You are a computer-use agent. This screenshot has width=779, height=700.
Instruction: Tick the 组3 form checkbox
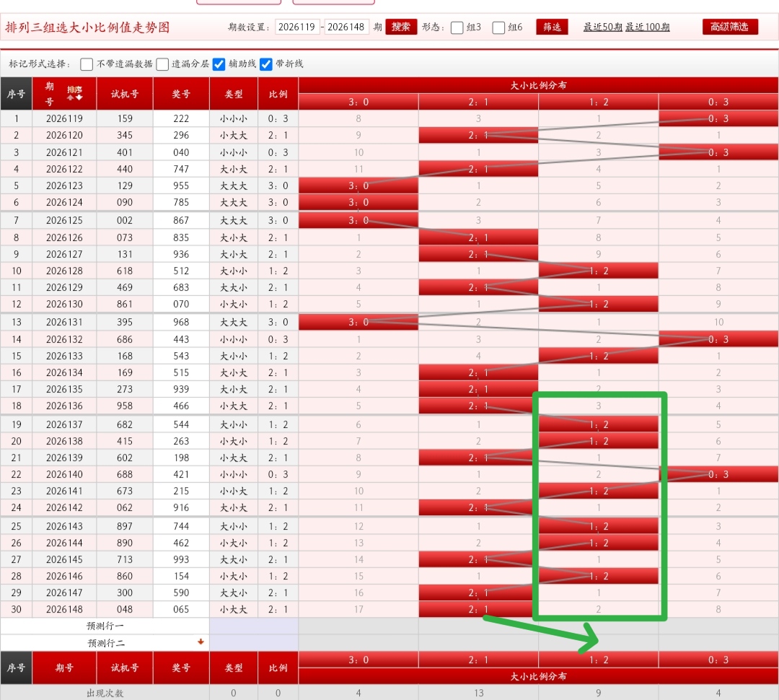pos(457,27)
